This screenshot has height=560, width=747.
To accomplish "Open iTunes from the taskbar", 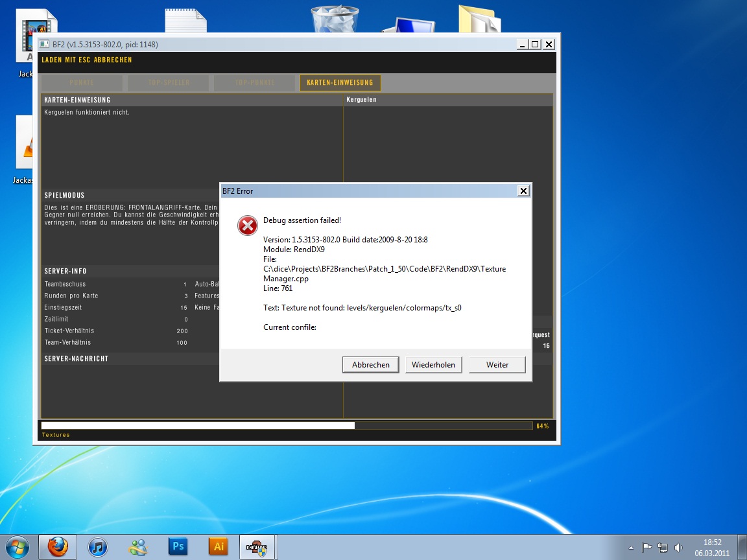I will click(x=98, y=546).
